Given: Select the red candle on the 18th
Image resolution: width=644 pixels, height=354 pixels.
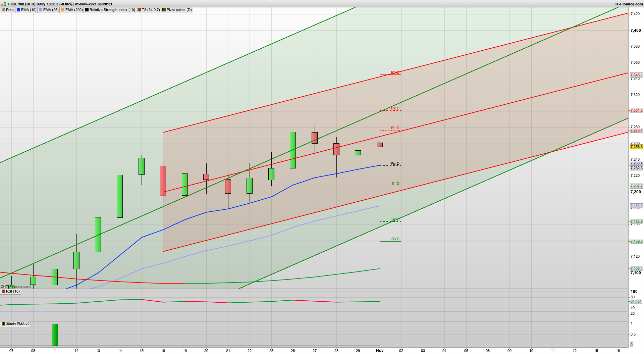Looking at the screenshot, I should coord(163,181).
